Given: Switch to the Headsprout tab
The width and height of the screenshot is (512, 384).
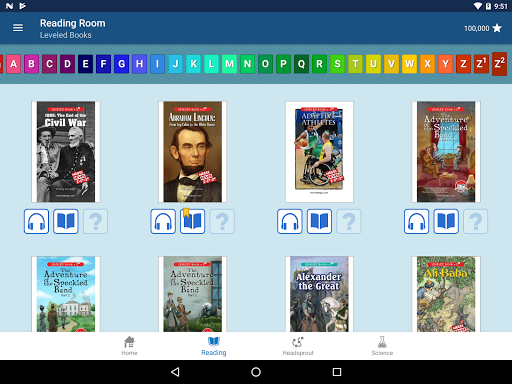Looking at the screenshot, I should coord(298,346).
